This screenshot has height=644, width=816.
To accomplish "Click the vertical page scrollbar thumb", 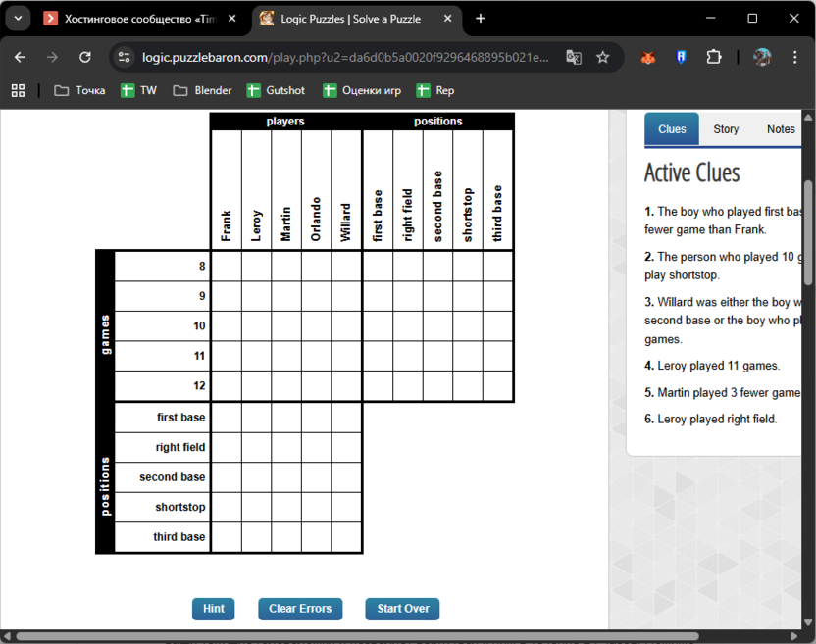I will coord(808,232).
